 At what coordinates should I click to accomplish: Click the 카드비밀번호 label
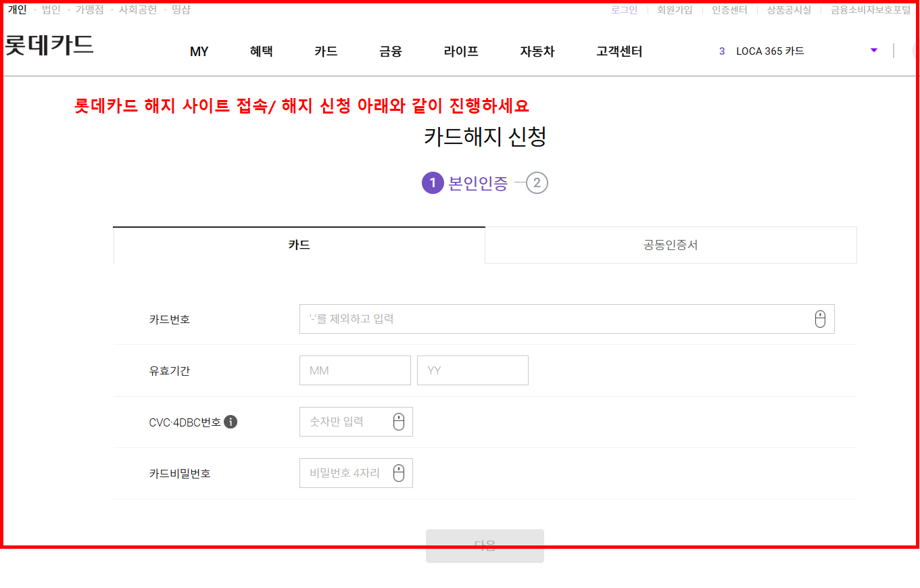click(x=180, y=474)
